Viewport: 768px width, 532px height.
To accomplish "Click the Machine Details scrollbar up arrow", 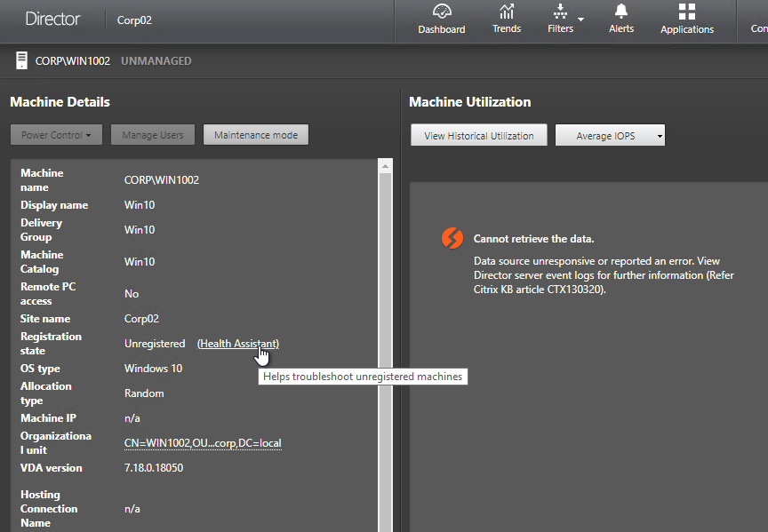I will click(x=386, y=166).
